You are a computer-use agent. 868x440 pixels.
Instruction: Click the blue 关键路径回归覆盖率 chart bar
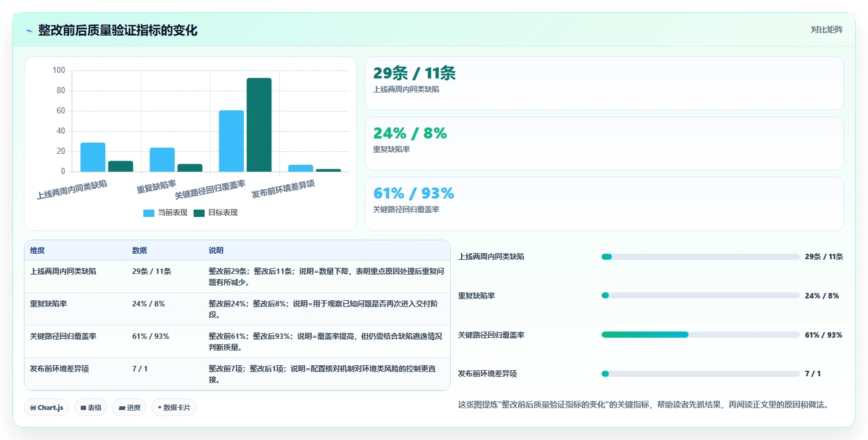pos(232,141)
